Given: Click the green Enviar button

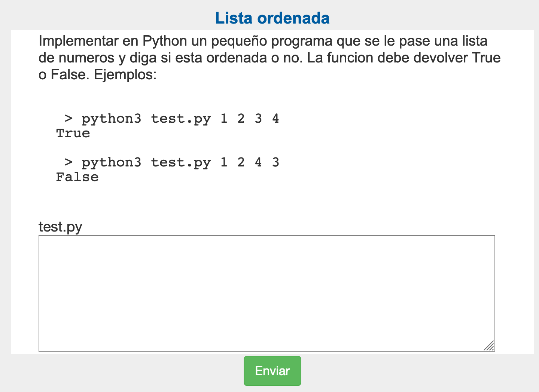Looking at the screenshot, I should [x=272, y=371].
